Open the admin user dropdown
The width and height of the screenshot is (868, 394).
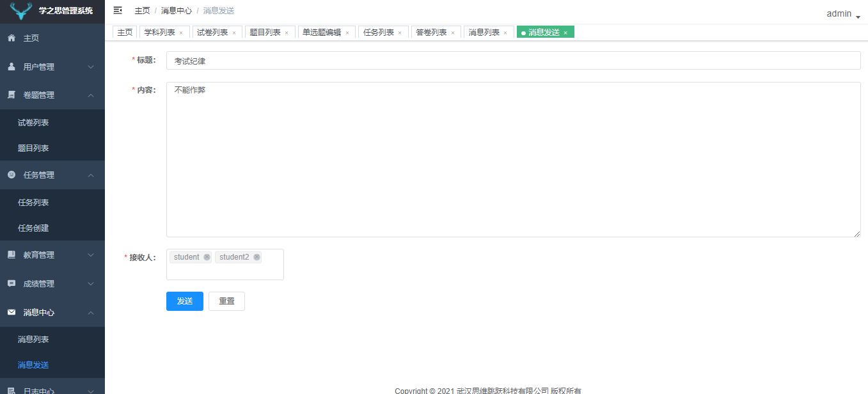pyautogui.click(x=843, y=13)
